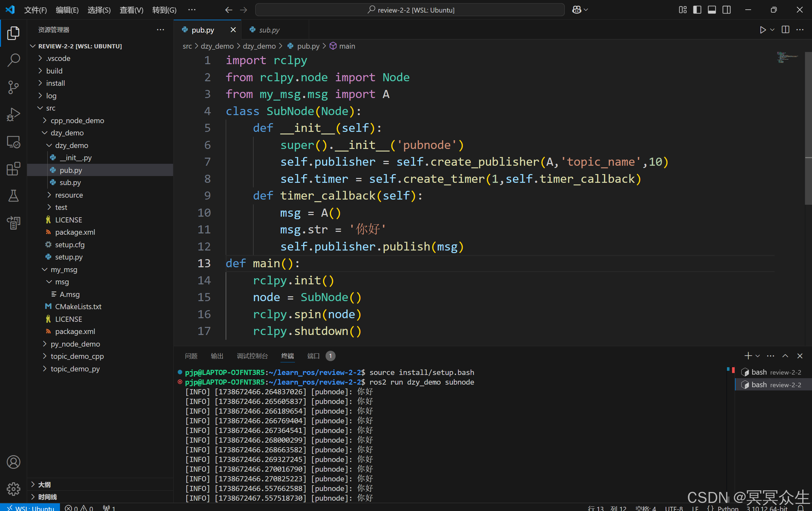Open Source Control view
Screen dimensions: 812x511
pos(14,87)
